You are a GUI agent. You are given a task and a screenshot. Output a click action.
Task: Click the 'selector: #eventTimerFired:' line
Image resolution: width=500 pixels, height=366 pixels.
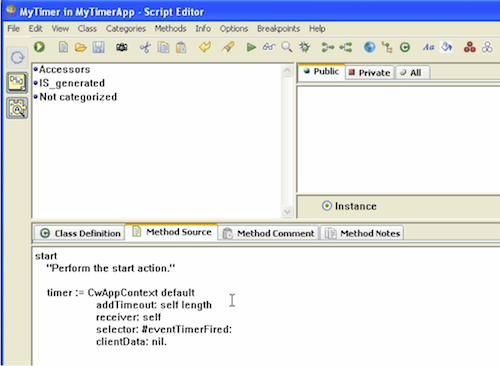tap(164, 329)
